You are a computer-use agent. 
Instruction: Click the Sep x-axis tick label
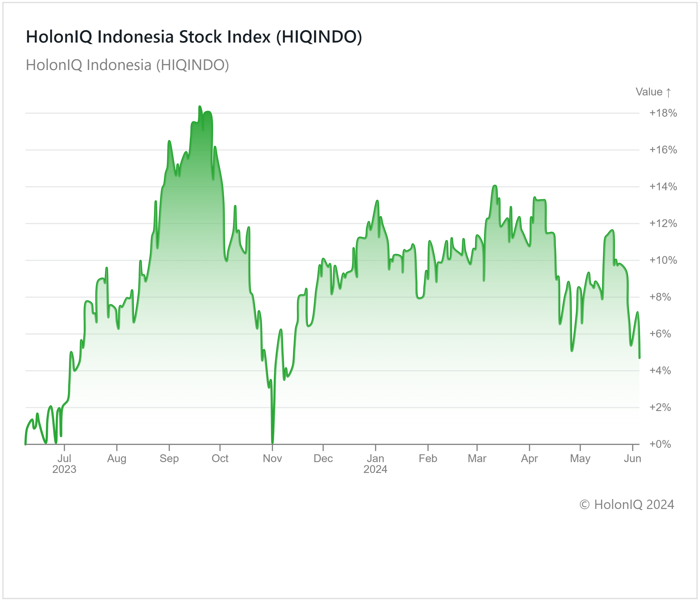[x=169, y=458]
